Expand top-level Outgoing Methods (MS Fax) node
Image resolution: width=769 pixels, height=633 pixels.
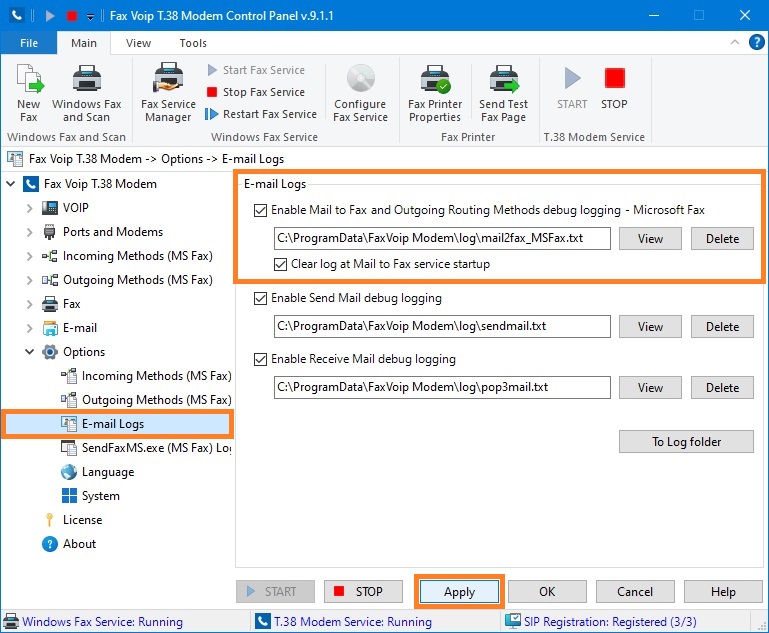pos(29,280)
